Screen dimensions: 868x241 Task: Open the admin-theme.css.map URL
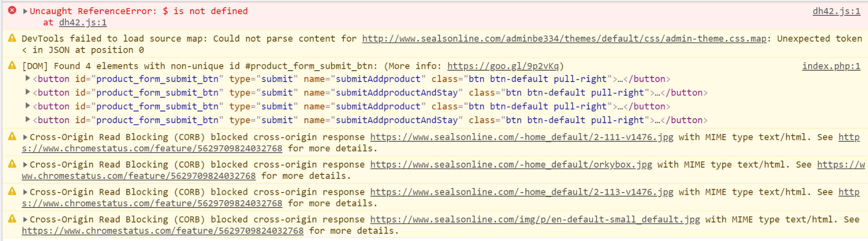point(564,39)
